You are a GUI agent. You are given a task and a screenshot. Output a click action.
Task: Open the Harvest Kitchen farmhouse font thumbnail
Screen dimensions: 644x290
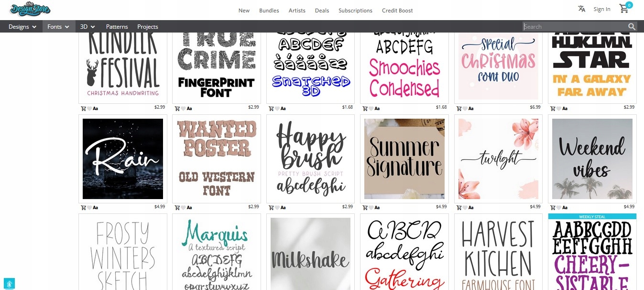click(x=498, y=254)
